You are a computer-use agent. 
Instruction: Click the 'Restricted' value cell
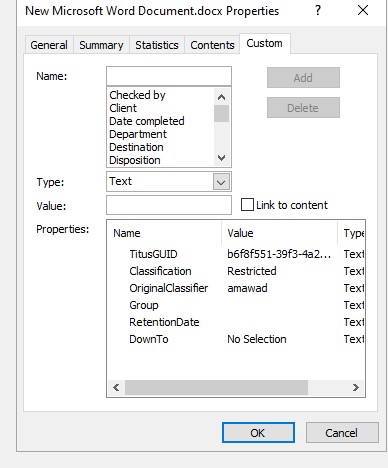pos(252,271)
